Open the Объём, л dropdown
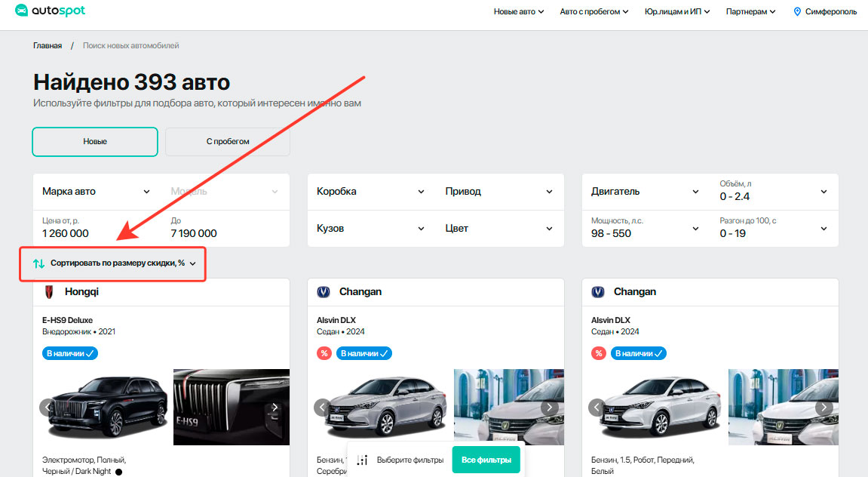This screenshot has height=477, width=868. click(774, 192)
